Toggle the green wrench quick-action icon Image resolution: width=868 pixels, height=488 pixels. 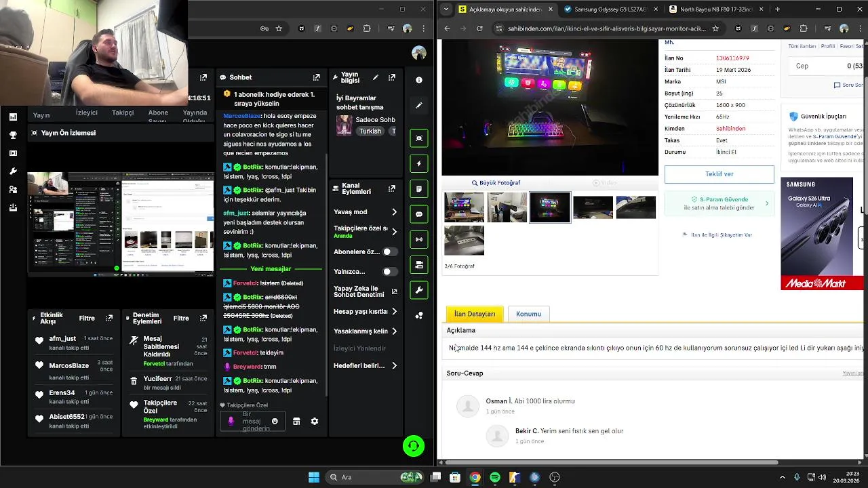[419, 290]
